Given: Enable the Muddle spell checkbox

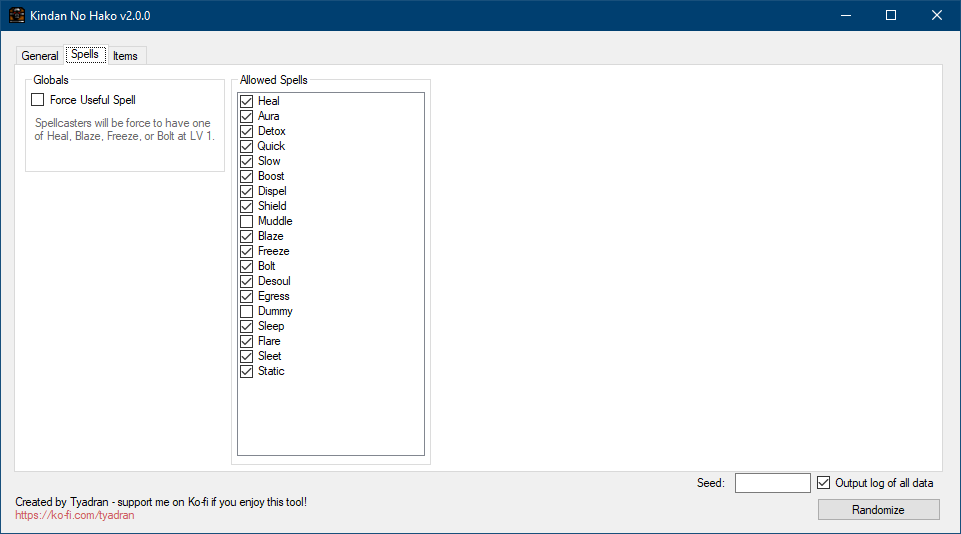Looking at the screenshot, I should coord(247,221).
